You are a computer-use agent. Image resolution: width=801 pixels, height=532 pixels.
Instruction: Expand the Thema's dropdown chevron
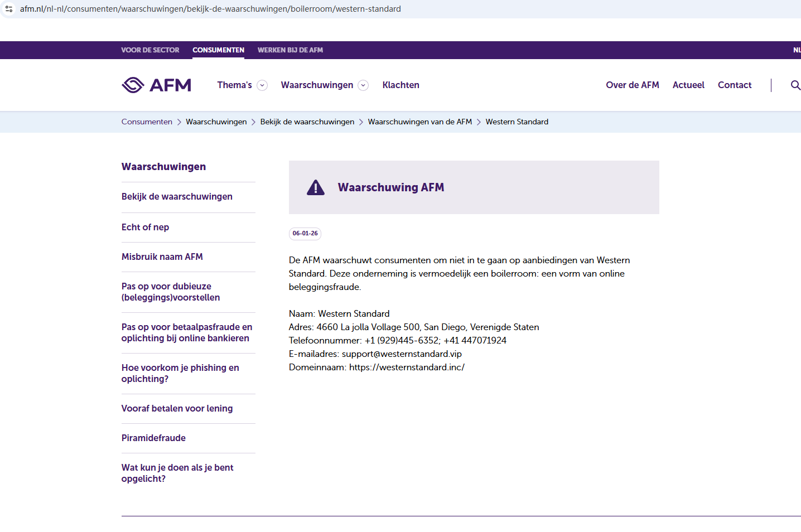pos(262,85)
